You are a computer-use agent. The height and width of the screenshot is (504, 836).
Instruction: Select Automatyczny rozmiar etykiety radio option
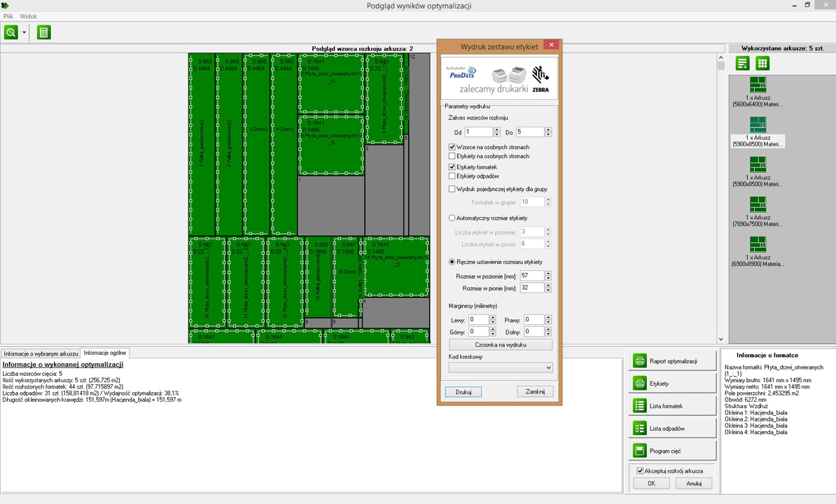pos(452,218)
